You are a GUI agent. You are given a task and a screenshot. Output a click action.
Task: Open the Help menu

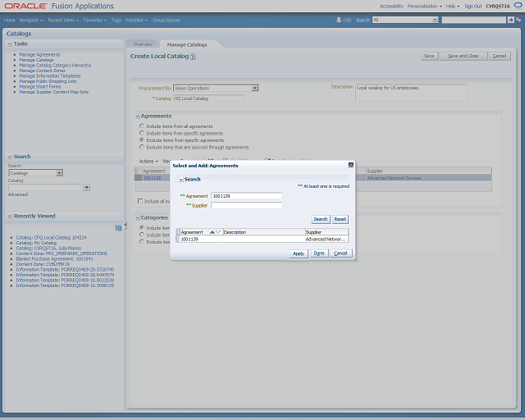(452, 6)
